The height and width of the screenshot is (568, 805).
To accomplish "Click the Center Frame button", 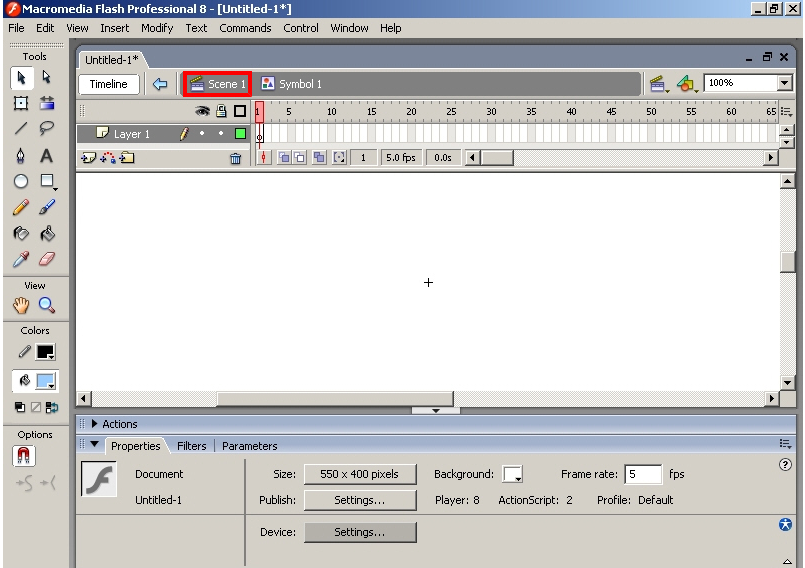I will point(263,158).
